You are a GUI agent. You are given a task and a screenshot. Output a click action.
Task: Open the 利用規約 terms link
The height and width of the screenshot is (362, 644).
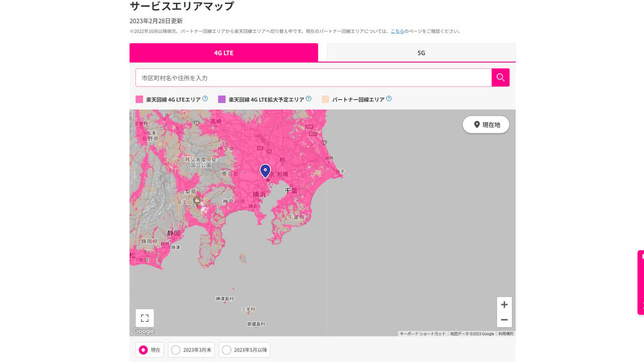[x=506, y=333]
